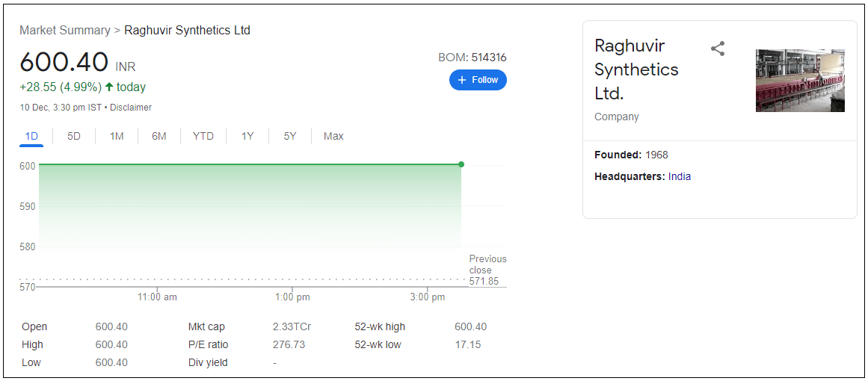Click the Company subtitle under card title

[x=617, y=117]
